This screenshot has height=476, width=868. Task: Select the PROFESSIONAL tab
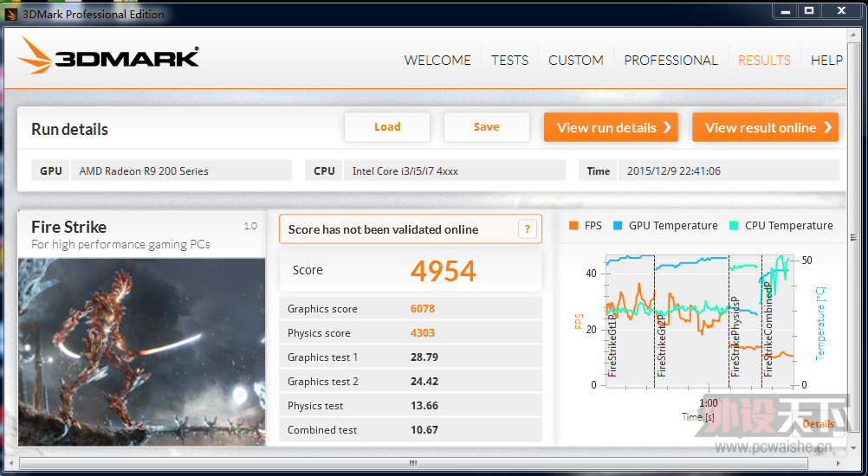point(671,61)
